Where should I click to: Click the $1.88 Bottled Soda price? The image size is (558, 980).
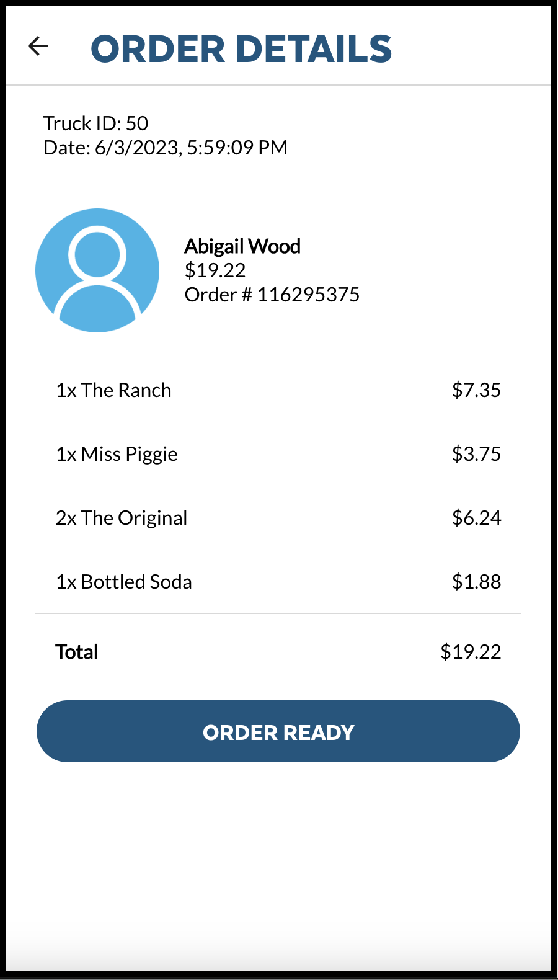coord(477,582)
